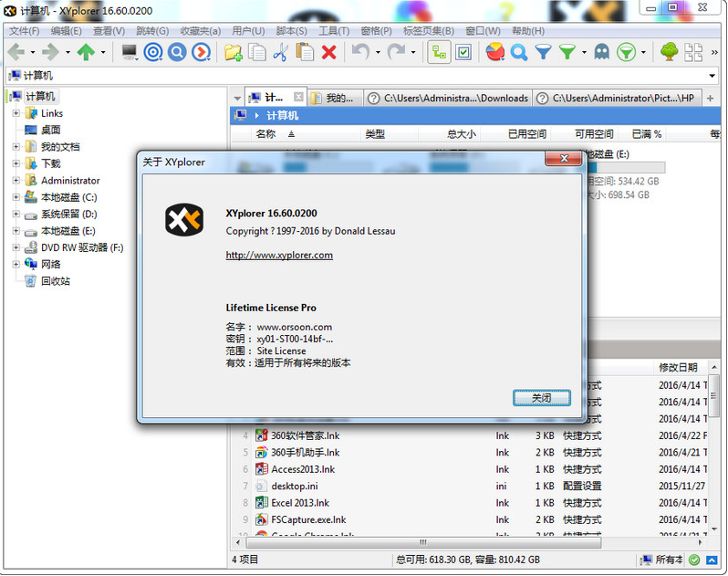728x576 pixels.
Task: Open the tab list dropdown arrow
Action: (x=237, y=98)
